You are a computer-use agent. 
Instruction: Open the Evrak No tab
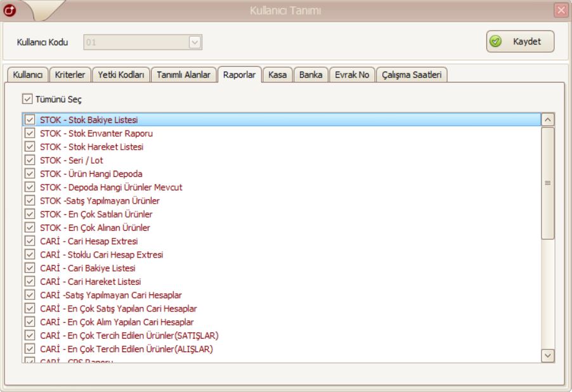click(353, 75)
